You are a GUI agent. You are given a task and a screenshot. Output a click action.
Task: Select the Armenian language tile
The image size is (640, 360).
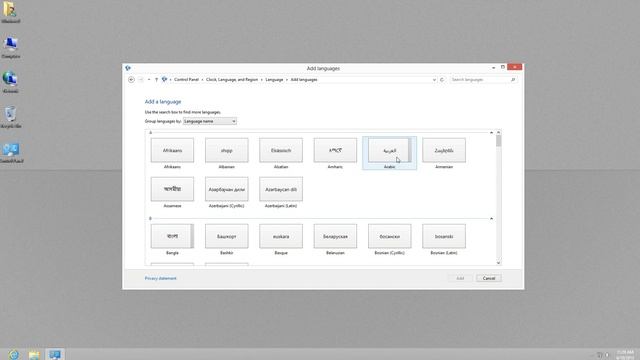point(444,153)
